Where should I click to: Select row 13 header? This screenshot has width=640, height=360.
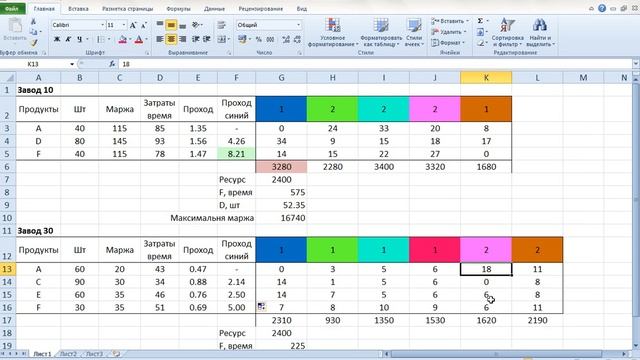(x=7, y=269)
